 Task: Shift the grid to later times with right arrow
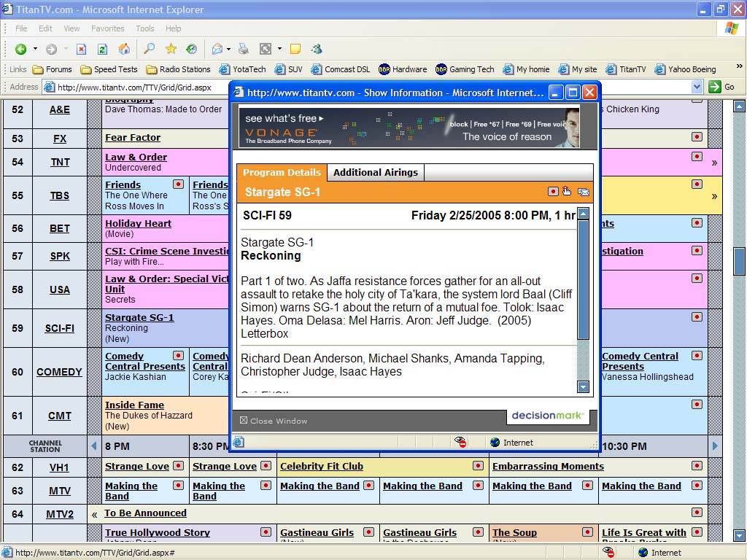click(715, 446)
